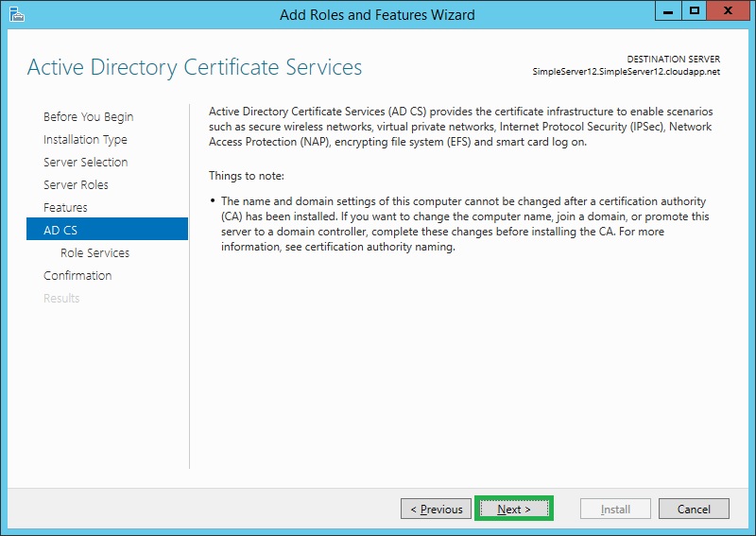Open the Features step

point(65,208)
